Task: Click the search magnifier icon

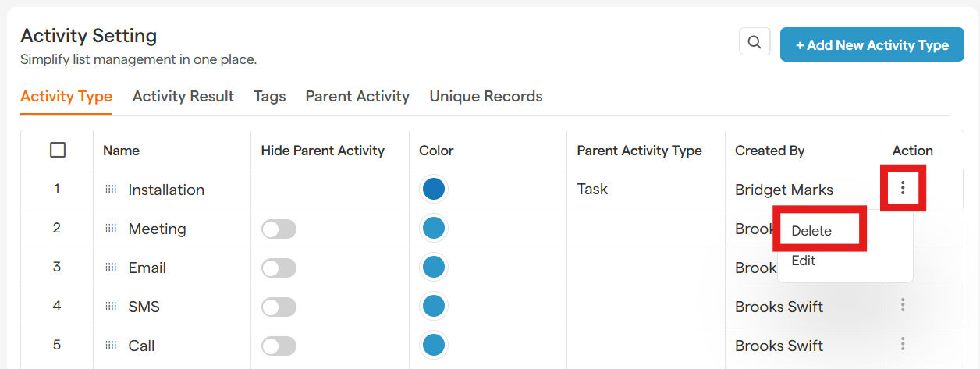Action: coord(754,43)
